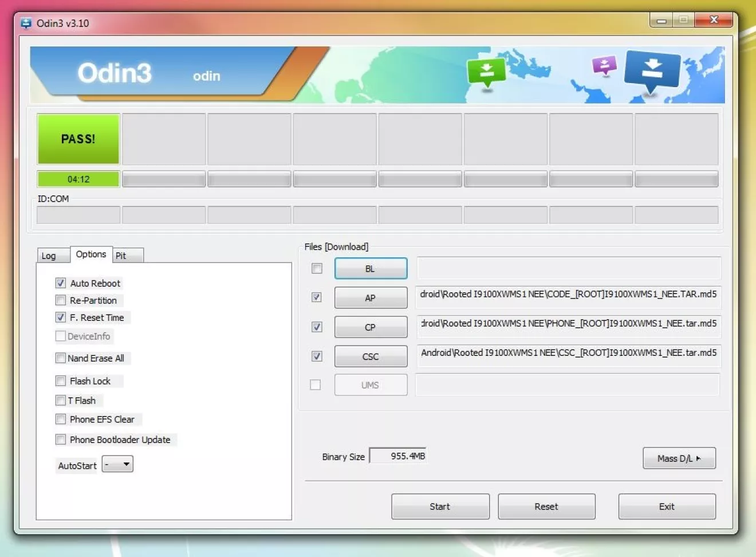Click the AP file path field
The width and height of the screenshot is (756, 557).
(569, 297)
